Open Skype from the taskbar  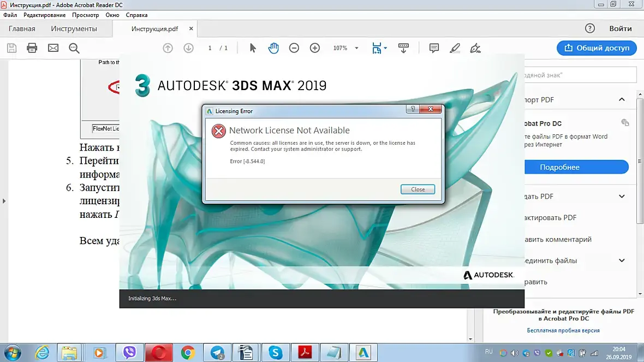[x=276, y=353]
